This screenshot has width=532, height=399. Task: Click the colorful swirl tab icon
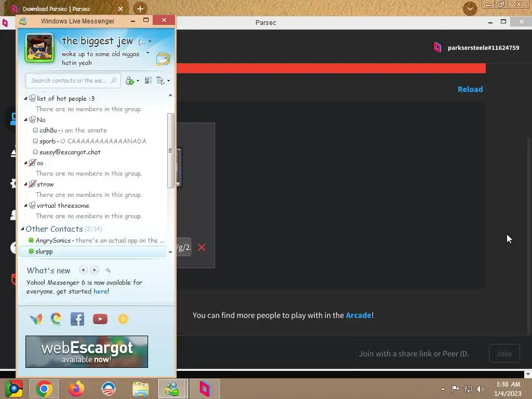[56, 319]
